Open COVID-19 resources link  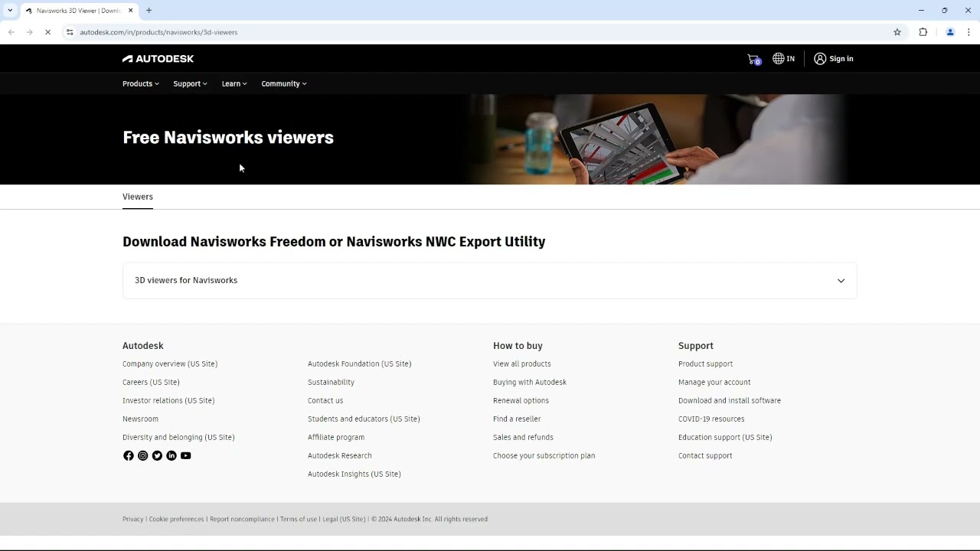pyautogui.click(x=711, y=419)
